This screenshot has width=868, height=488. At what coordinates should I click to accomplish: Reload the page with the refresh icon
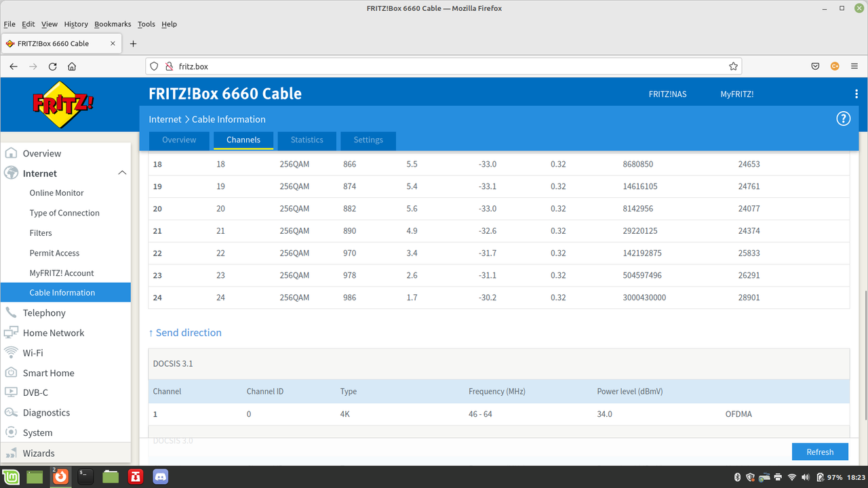(x=53, y=66)
